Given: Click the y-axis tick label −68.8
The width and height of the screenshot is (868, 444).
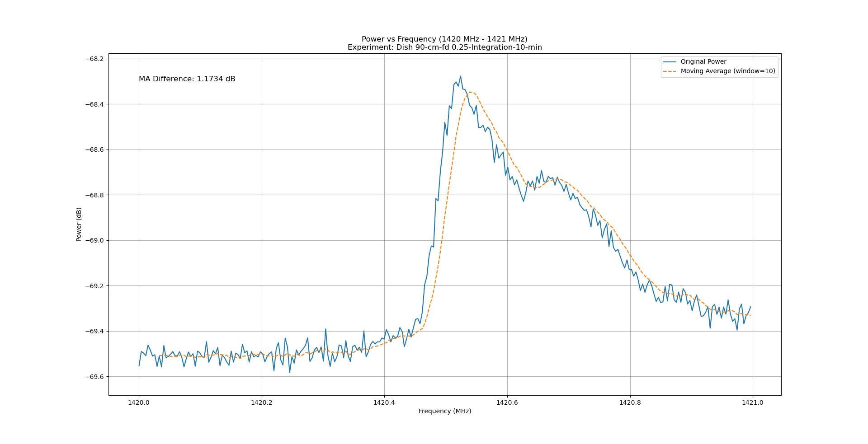Looking at the screenshot, I should (94, 195).
